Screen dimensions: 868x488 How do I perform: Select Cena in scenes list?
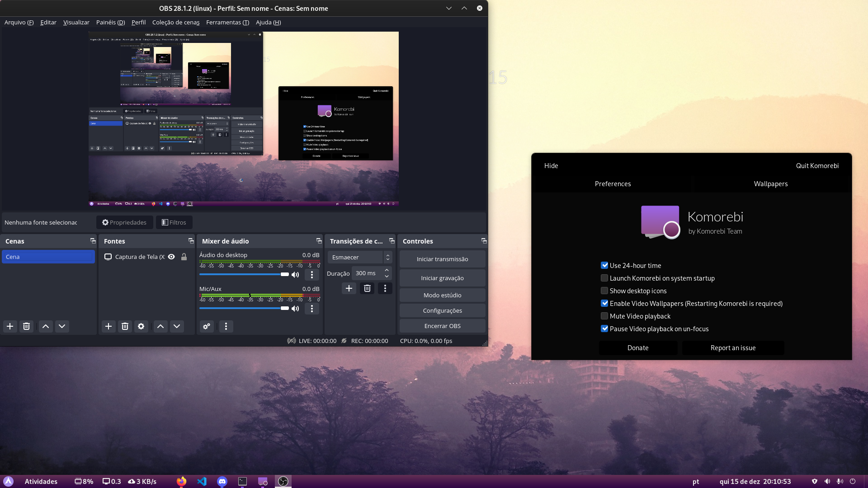coord(48,257)
